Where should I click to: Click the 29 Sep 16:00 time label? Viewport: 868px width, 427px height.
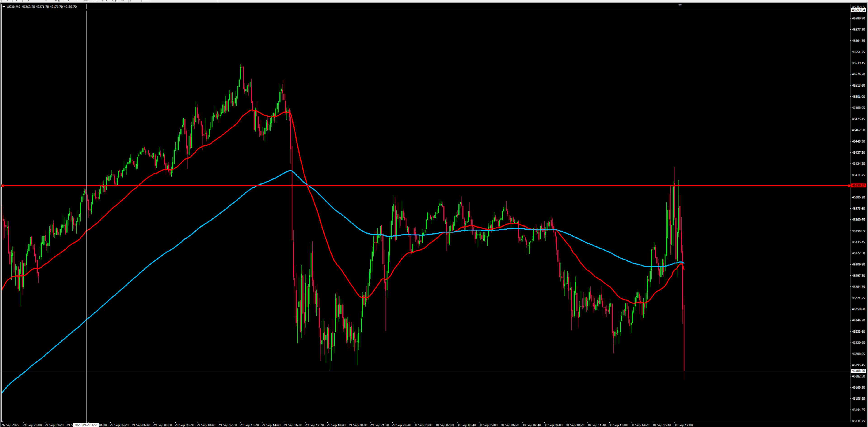tap(292, 425)
